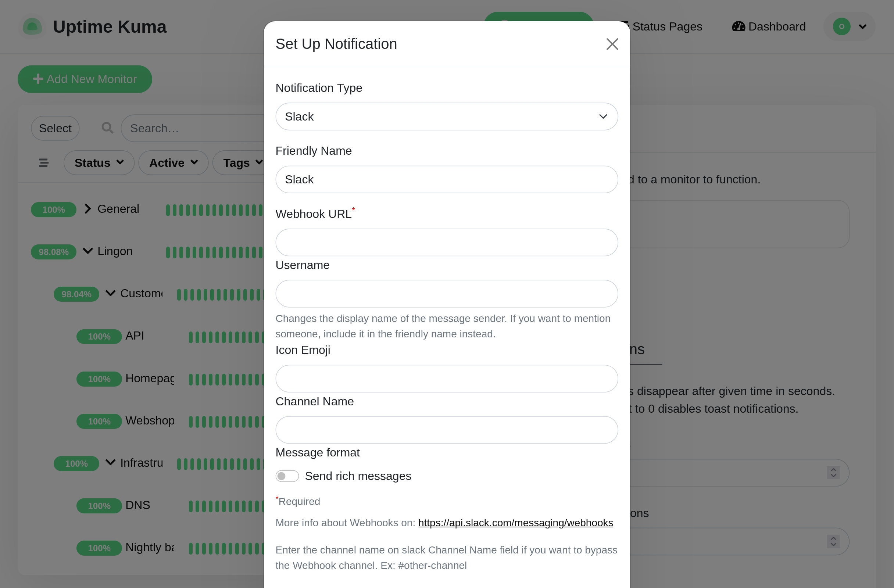Select the DNS monitor
894x588 pixels.
click(x=137, y=505)
